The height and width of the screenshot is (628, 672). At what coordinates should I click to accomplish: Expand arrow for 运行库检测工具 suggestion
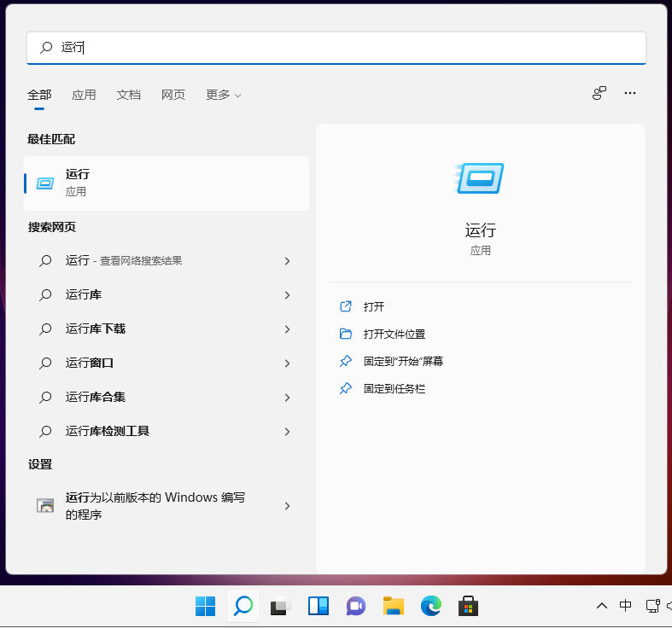287,432
